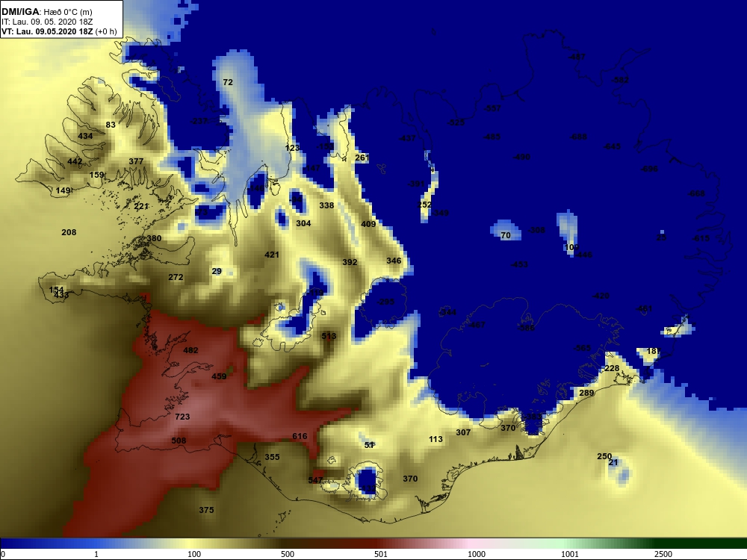Click the legend label '500'
The image size is (747, 560).
[288, 554]
